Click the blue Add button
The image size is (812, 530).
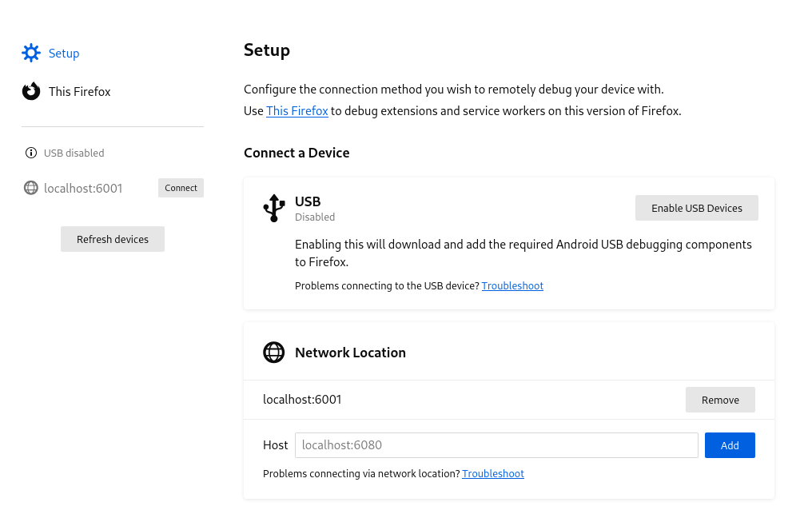[730, 445]
